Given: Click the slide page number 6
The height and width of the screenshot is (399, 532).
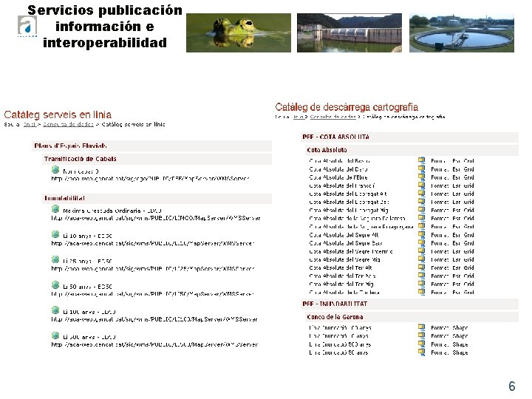Looking at the screenshot, I should [x=511, y=386].
